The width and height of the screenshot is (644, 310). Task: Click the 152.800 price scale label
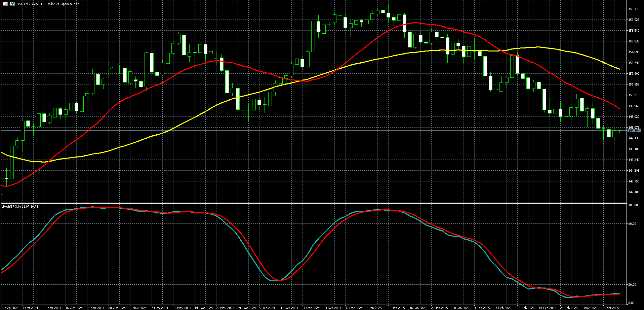(634, 74)
